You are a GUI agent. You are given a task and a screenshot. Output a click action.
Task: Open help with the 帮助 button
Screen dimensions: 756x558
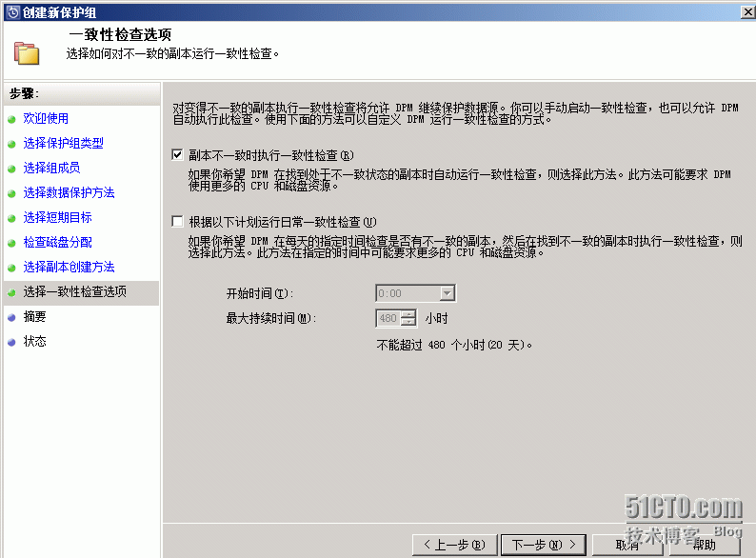tap(704, 545)
